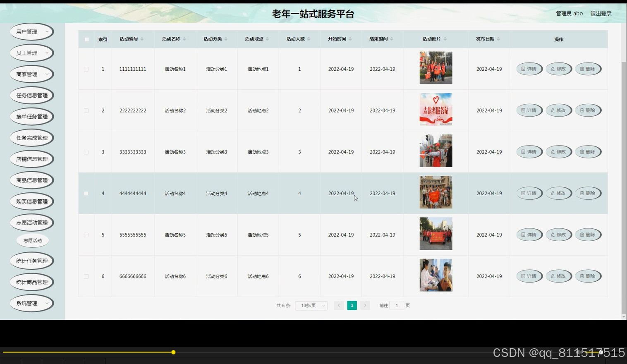627x364 pixels.
Task: Go to the previous page arrow
Action: (339, 306)
